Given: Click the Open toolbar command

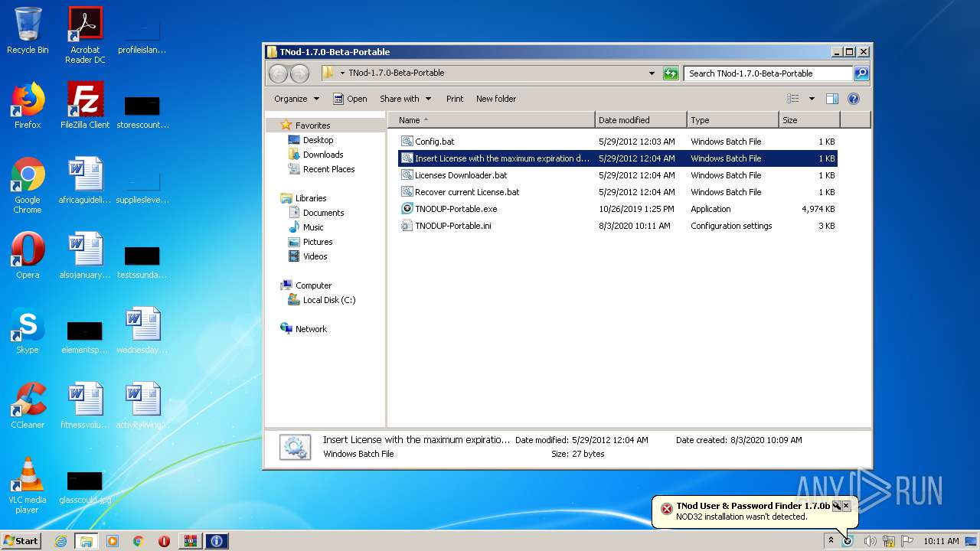Looking at the screenshot, I should 350,99.
